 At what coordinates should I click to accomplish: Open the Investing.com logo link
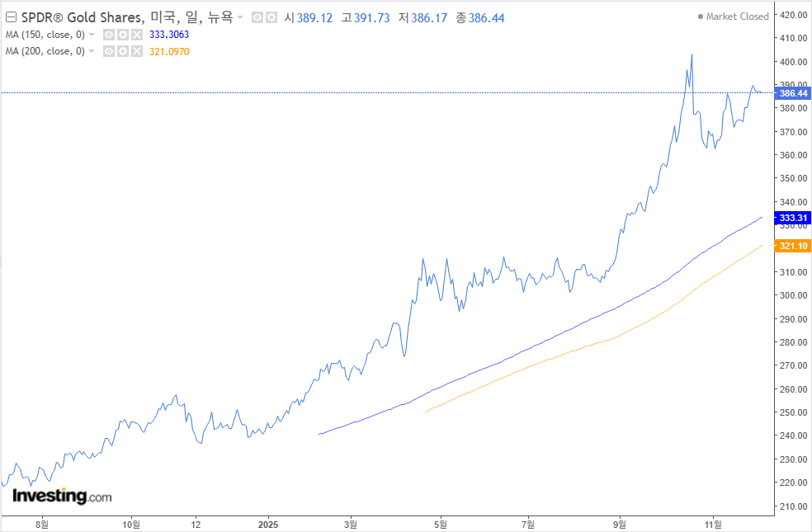(62, 496)
